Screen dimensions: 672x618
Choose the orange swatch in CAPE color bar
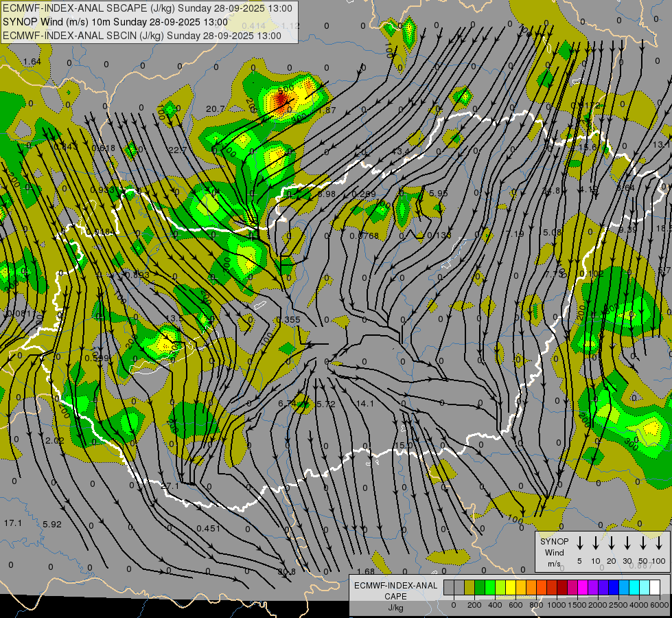click(531, 587)
